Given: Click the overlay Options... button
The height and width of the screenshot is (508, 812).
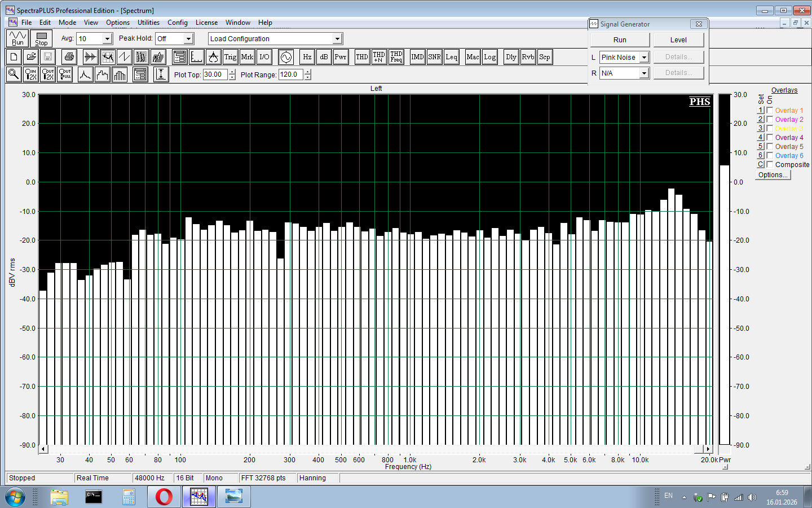Looking at the screenshot, I should coord(773,175).
